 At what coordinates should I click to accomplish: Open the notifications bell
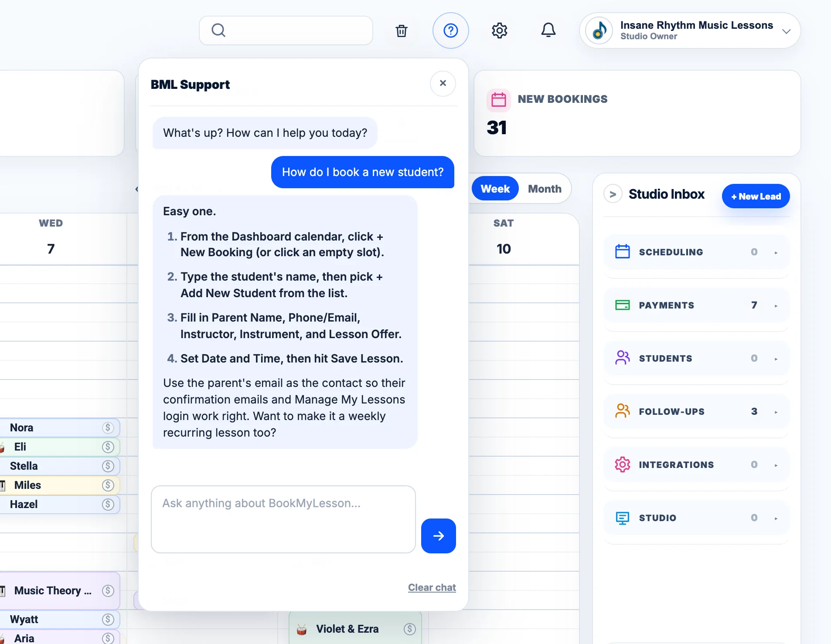coord(548,30)
